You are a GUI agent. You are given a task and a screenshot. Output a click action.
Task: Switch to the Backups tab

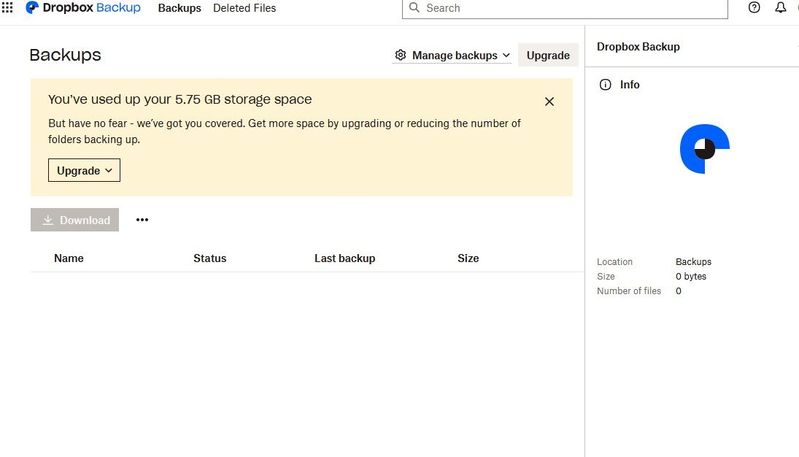coord(179,8)
